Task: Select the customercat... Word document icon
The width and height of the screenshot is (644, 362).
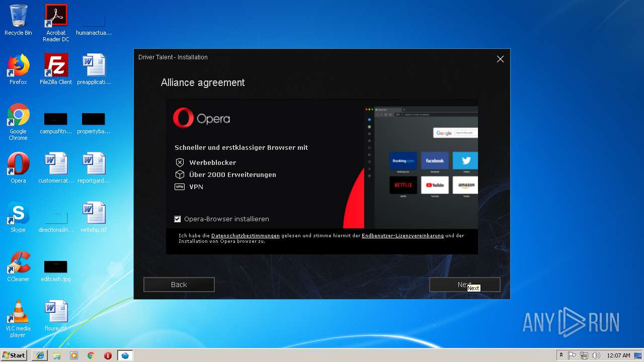Action: (56, 168)
